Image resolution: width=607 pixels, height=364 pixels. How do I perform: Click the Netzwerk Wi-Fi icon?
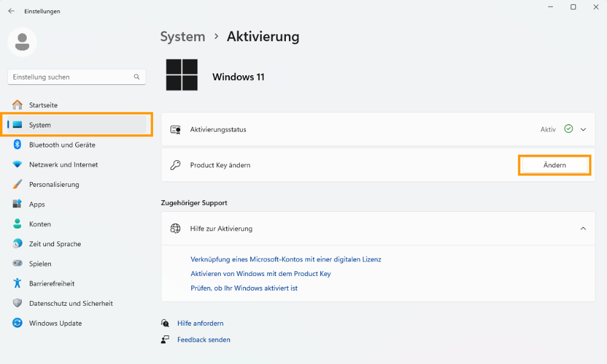point(17,164)
